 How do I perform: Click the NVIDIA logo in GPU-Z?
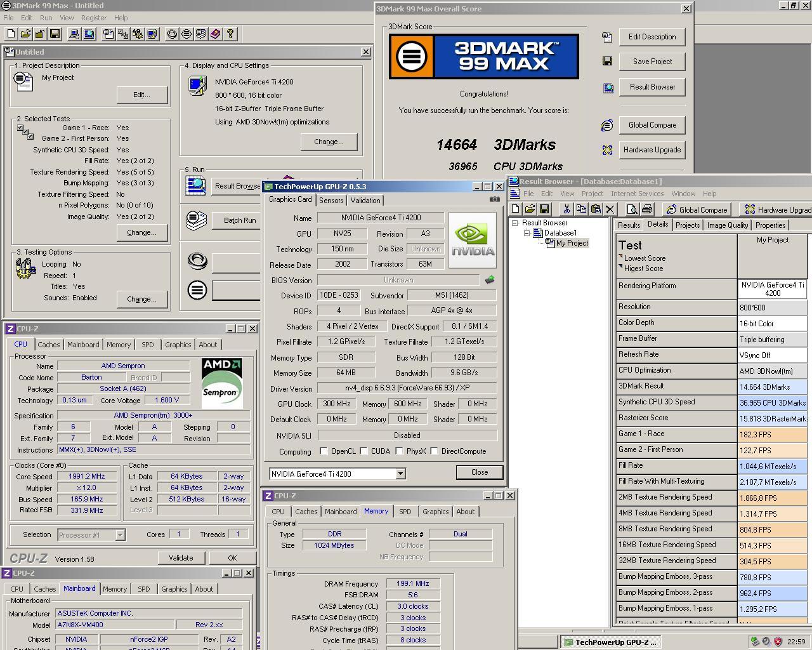coord(473,240)
